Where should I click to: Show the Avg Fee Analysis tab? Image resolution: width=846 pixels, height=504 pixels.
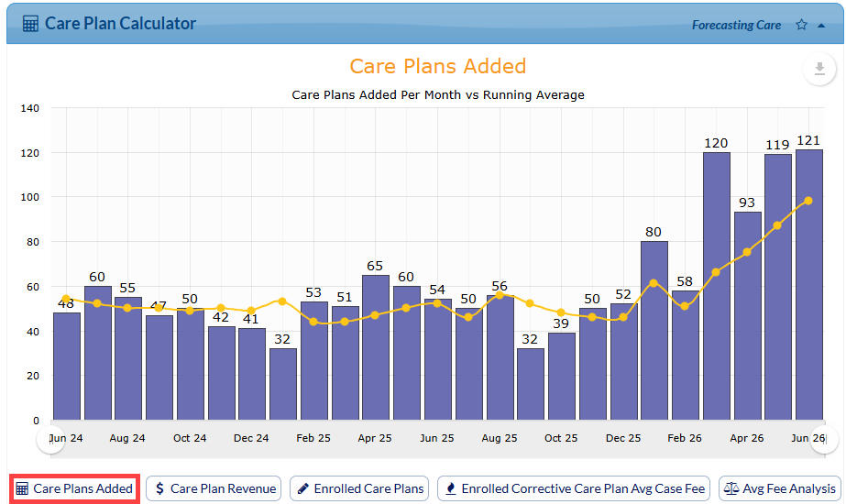click(780, 489)
